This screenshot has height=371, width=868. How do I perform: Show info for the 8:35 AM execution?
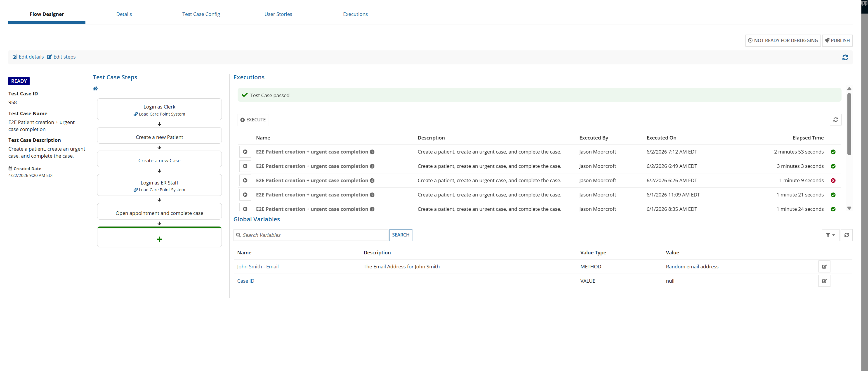[x=372, y=209]
